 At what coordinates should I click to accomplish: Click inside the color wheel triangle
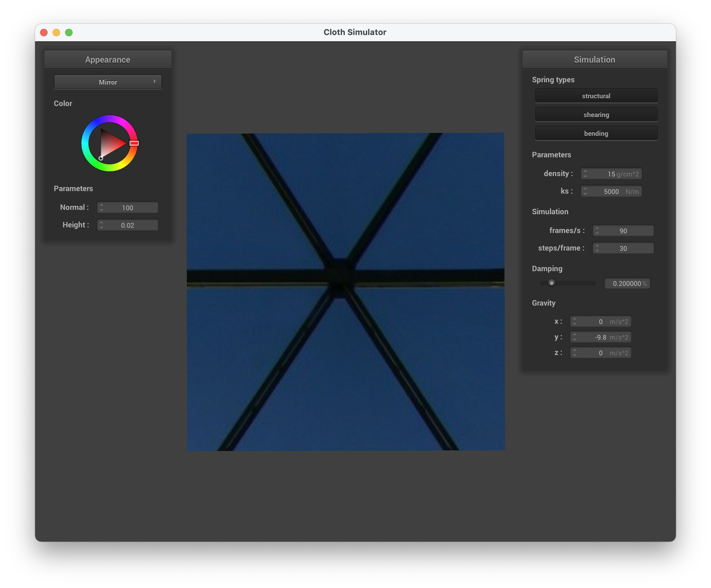pos(110,144)
